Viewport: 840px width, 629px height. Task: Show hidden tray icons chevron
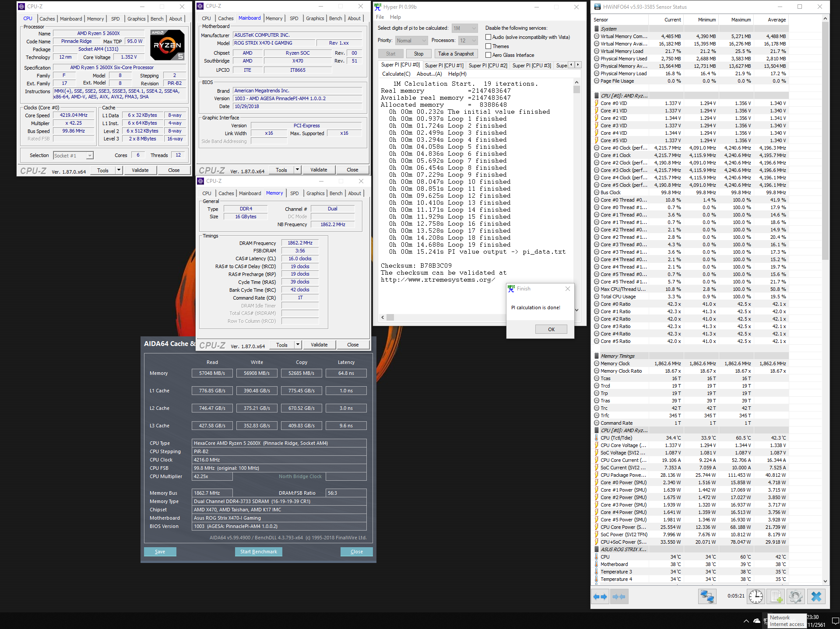746,621
